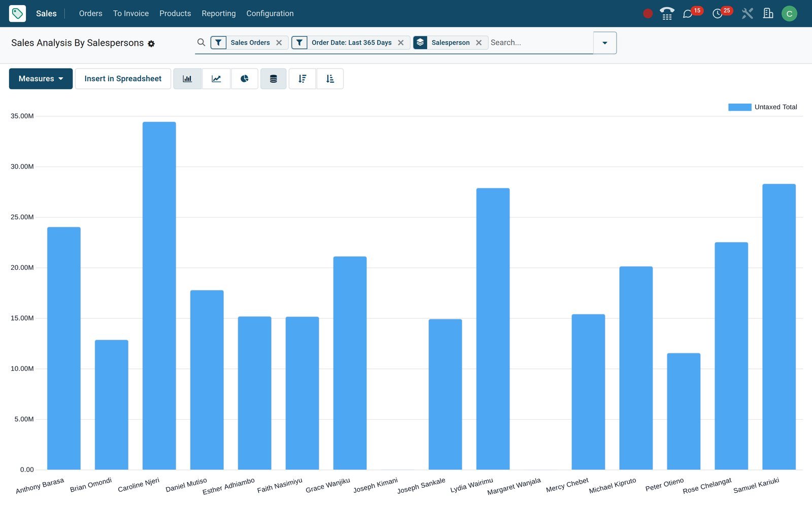This screenshot has height=508, width=812.
Task: Remove the Salesperson grouping facet
Action: pos(479,43)
